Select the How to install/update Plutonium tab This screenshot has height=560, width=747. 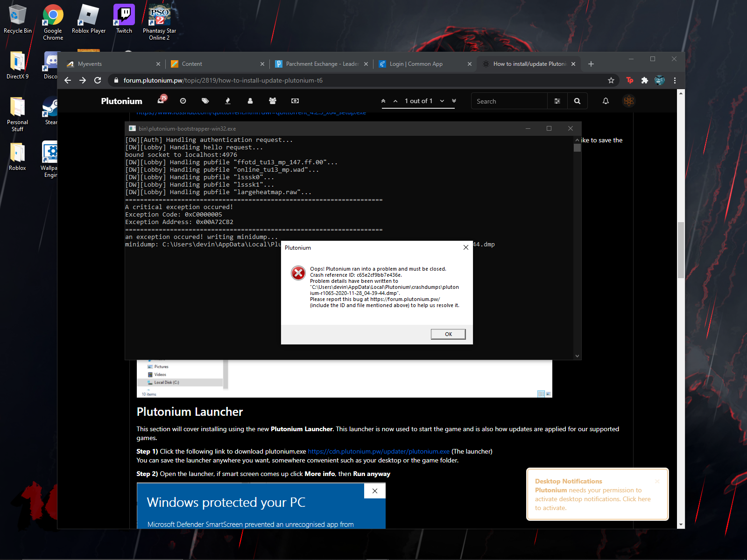[x=529, y=64]
